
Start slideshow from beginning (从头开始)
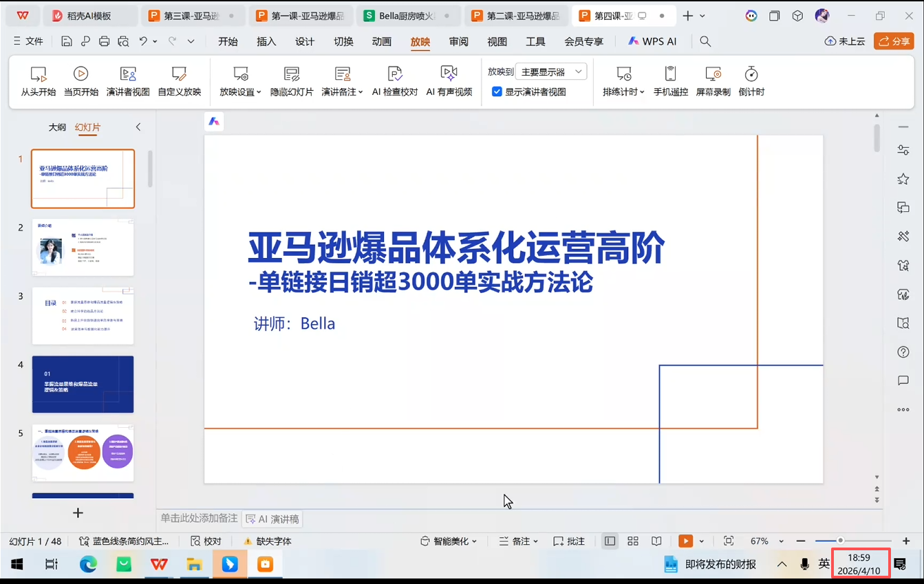pos(38,81)
